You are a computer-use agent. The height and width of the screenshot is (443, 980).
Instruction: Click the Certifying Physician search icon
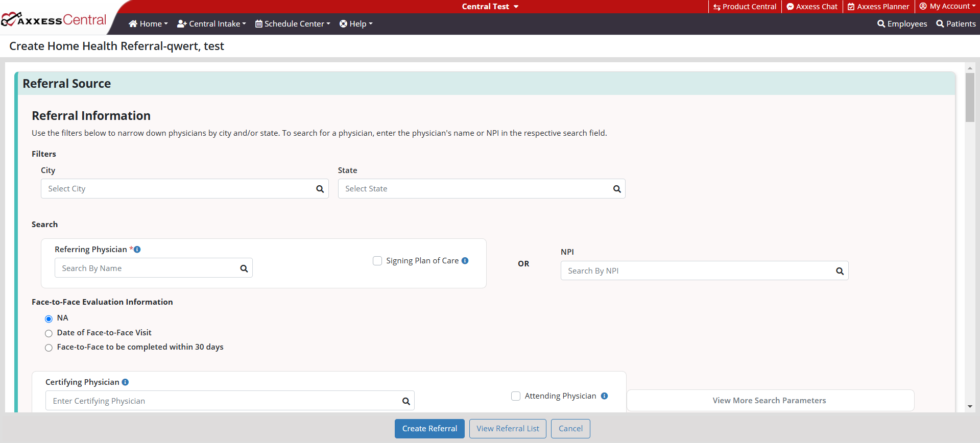406,401
